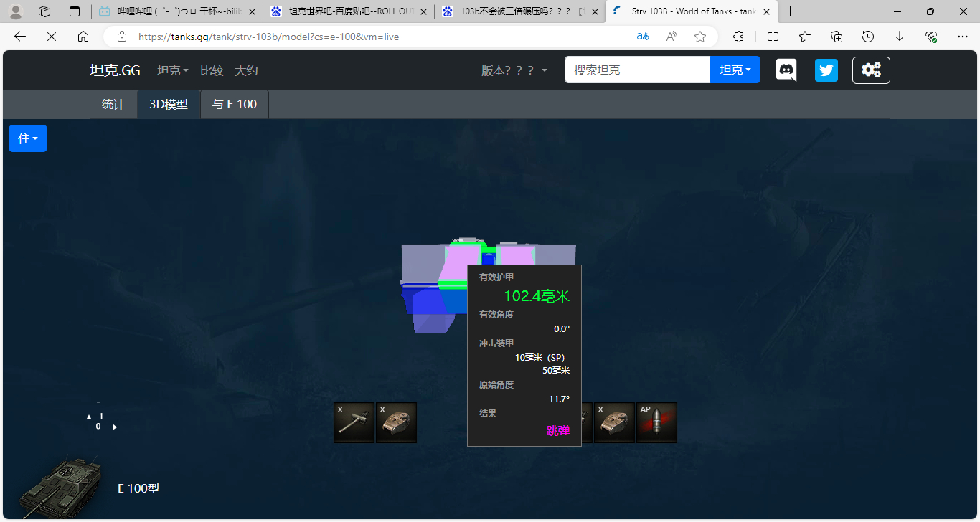Add this page to favorites
The image size is (980, 522).
(x=700, y=37)
